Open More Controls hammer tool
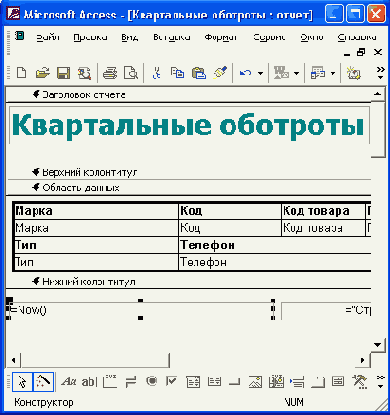The height and width of the screenshot is (415, 390). pos(360,382)
